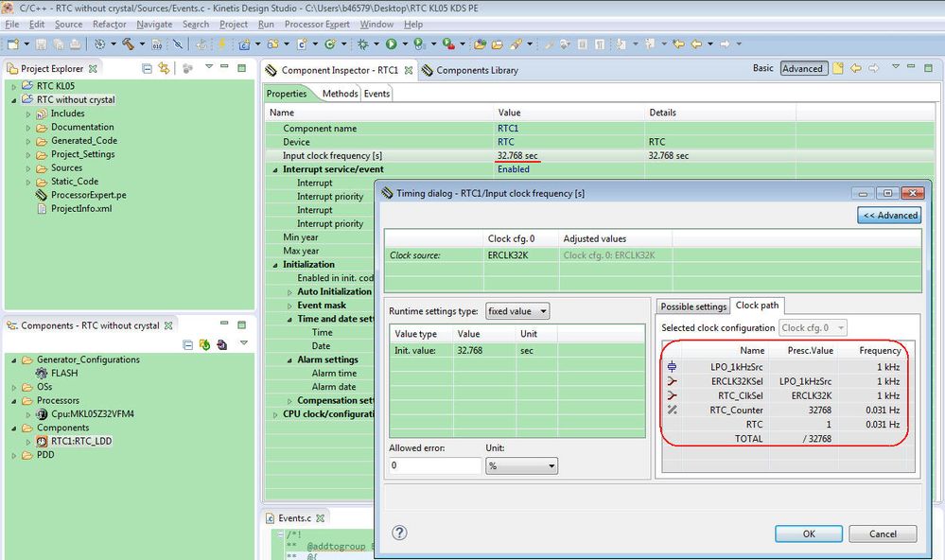Close the Component Inspector RTC1 tab
Screen dimensions: 945x560
click(409, 70)
